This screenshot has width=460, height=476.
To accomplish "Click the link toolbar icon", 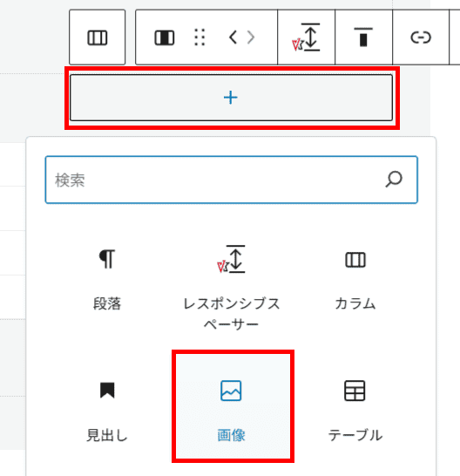I will [x=421, y=37].
